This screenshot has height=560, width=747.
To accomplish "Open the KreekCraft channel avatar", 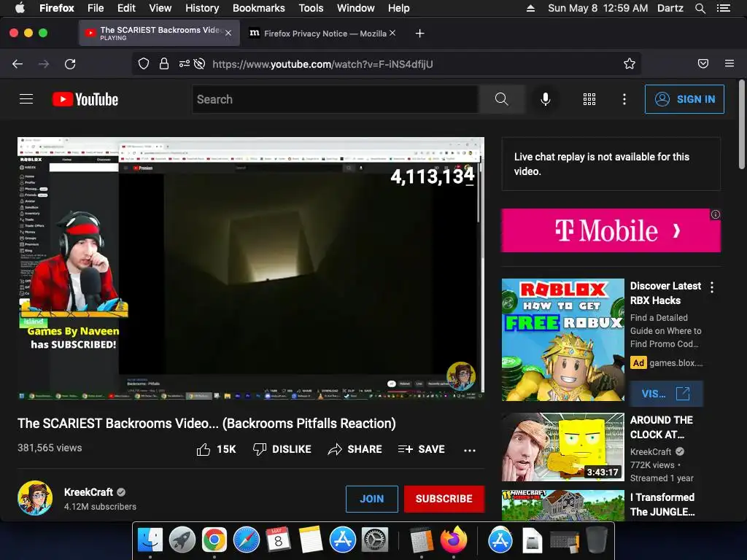I will (x=35, y=498).
